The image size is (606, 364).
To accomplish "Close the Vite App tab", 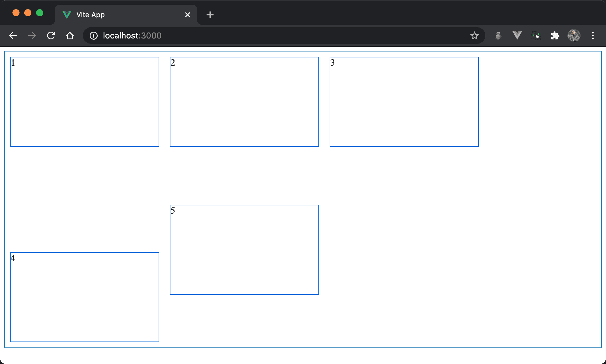I will 187,15.
